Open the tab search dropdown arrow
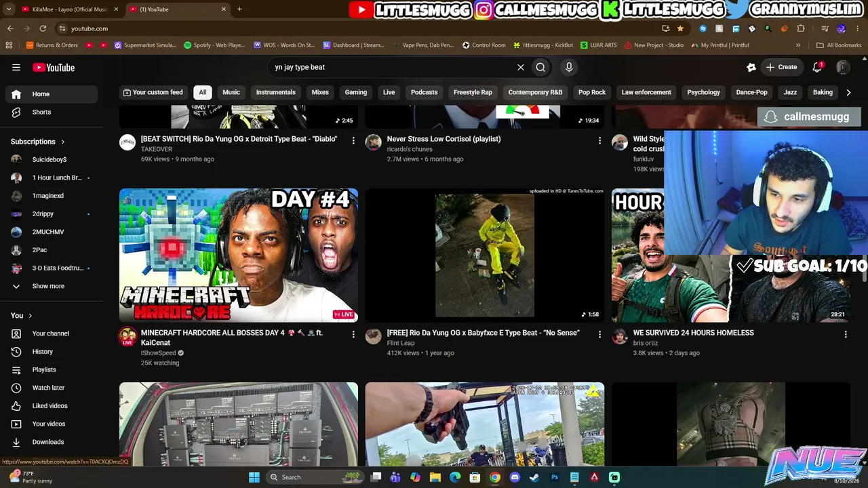Image resolution: width=868 pixels, height=488 pixels. coord(10,9)
